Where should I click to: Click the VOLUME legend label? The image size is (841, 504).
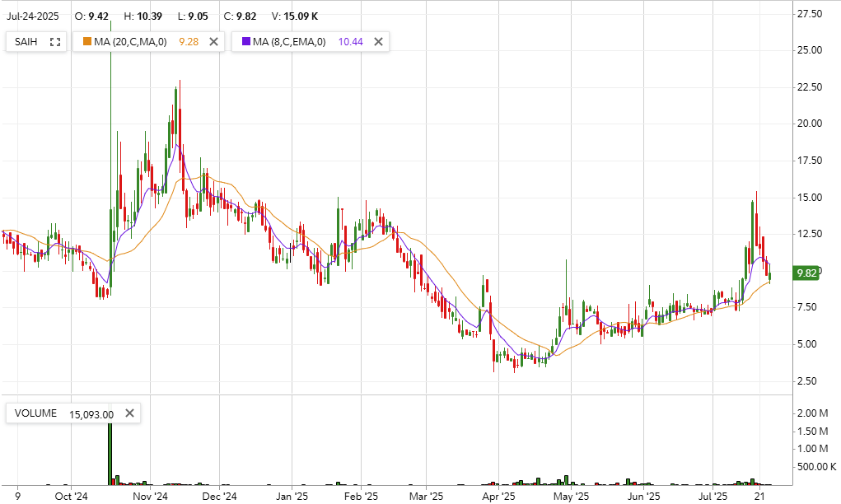pos(35,413)
